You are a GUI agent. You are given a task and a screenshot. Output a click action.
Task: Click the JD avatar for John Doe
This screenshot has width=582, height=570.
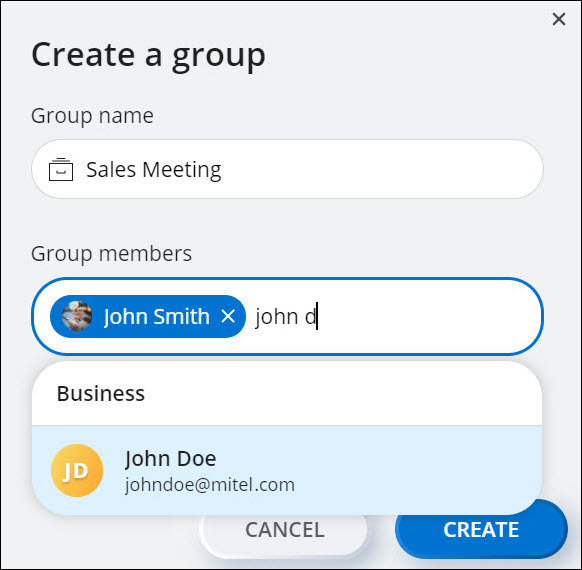pyautogui.click(x=77, y=470)
